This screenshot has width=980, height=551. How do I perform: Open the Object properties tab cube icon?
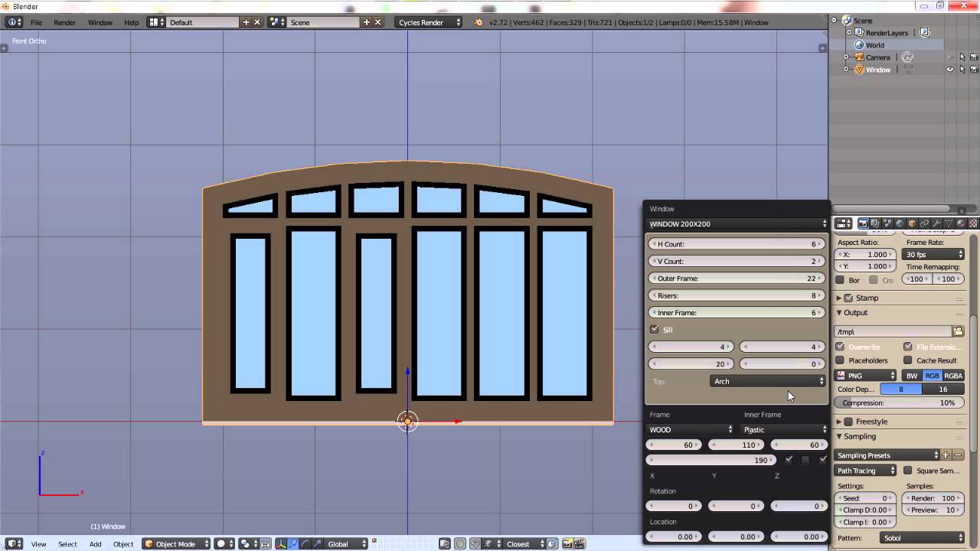pyautogui.click(x=912, y=223)
